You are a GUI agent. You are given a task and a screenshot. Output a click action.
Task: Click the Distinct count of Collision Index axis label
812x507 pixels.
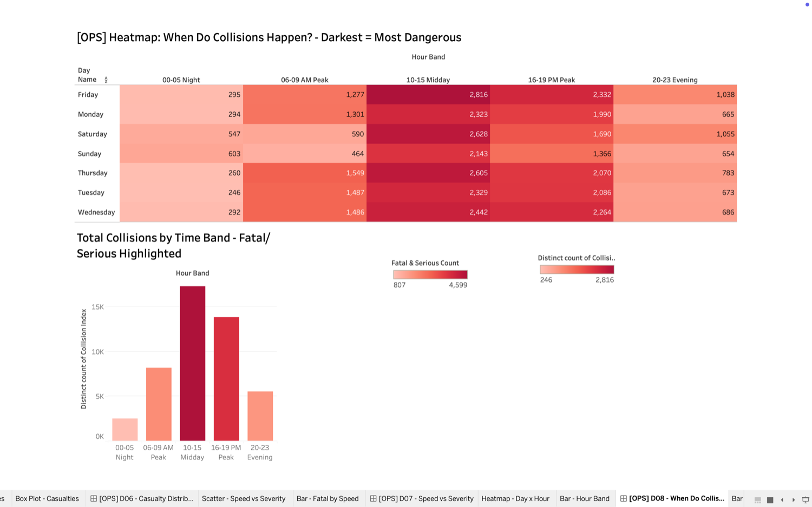pyautogui.click(x=83, y=359)
